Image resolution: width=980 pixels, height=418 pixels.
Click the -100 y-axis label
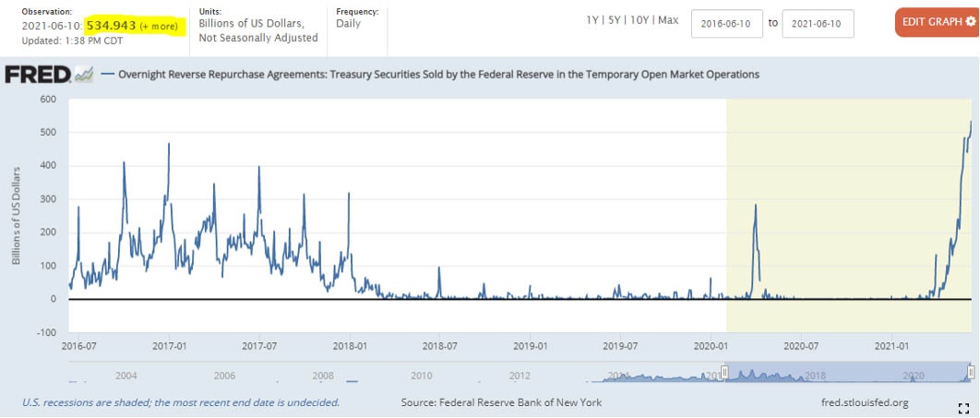pyautogui.click(x=47, y=332)
